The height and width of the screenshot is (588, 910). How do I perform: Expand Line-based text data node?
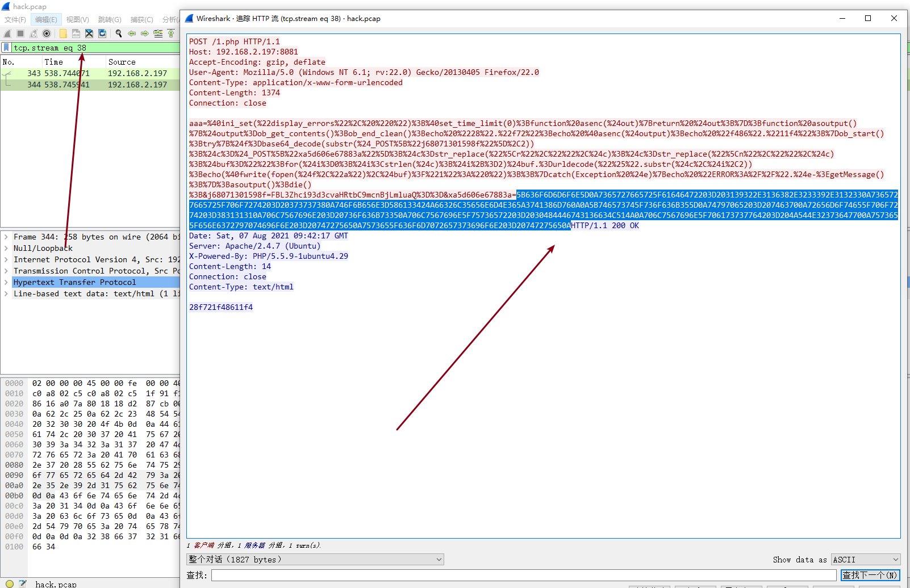[6, 293]
